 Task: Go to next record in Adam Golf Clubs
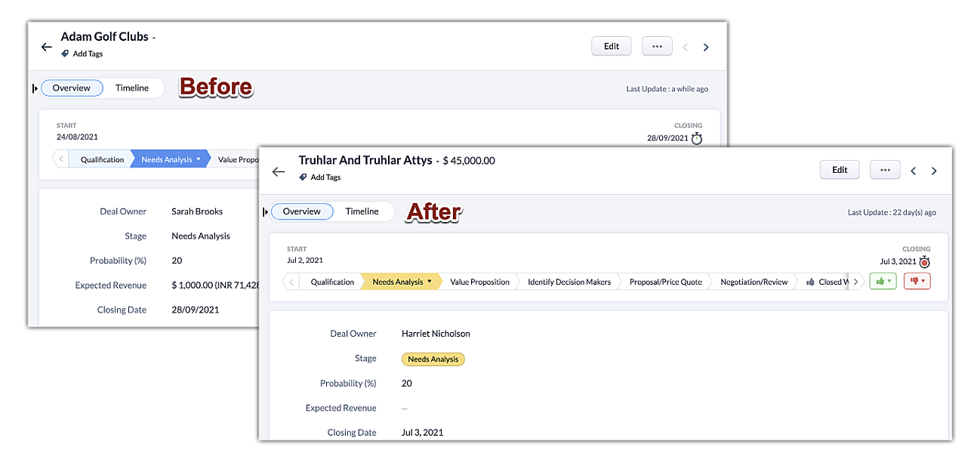(x=706, y=47)
